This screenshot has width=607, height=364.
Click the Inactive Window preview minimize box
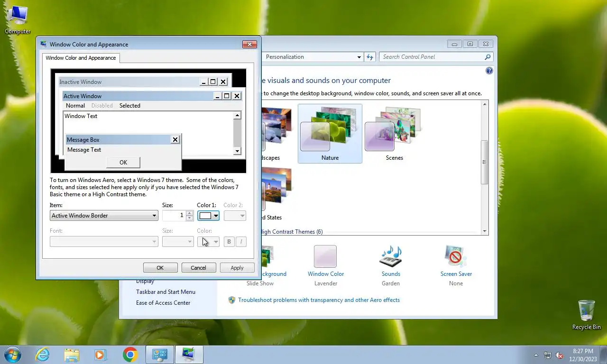click(203, 82)
